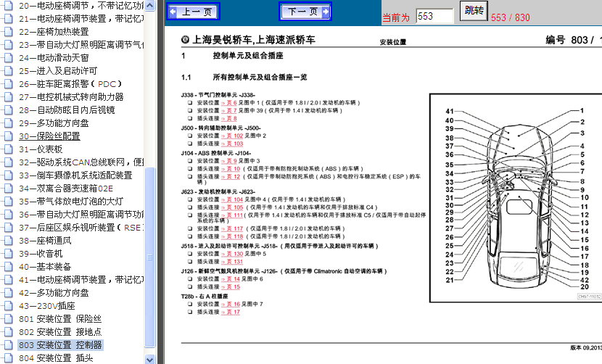Open tree item 20—电动座椅调节，不带记忆功能

pyautogui.click(x=81, y=6)
